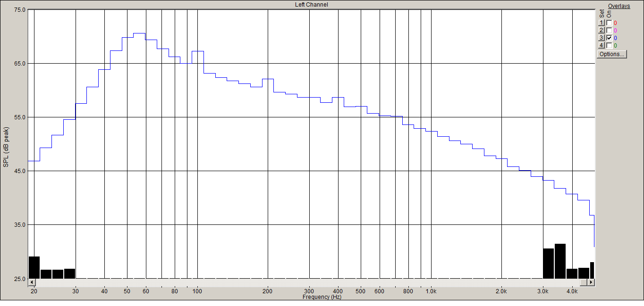The image size is (644, 306).
Task: Click the Frequency (Hz) axis label
Action: coord(322,297)
